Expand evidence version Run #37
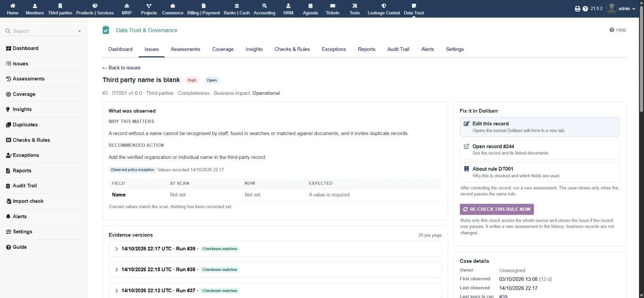This screenshot has width=644, height=298. tap(275, 291)
